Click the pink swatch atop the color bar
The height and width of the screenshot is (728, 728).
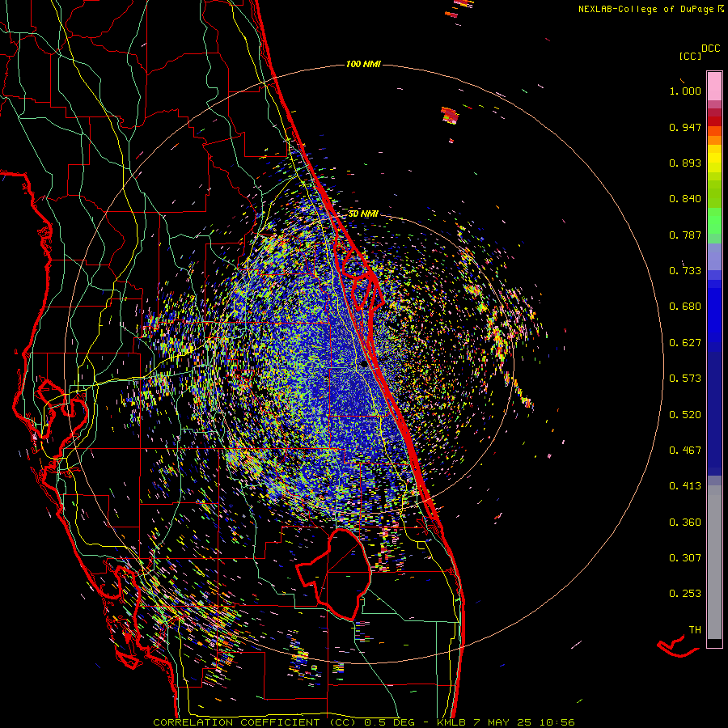[714, 86]
